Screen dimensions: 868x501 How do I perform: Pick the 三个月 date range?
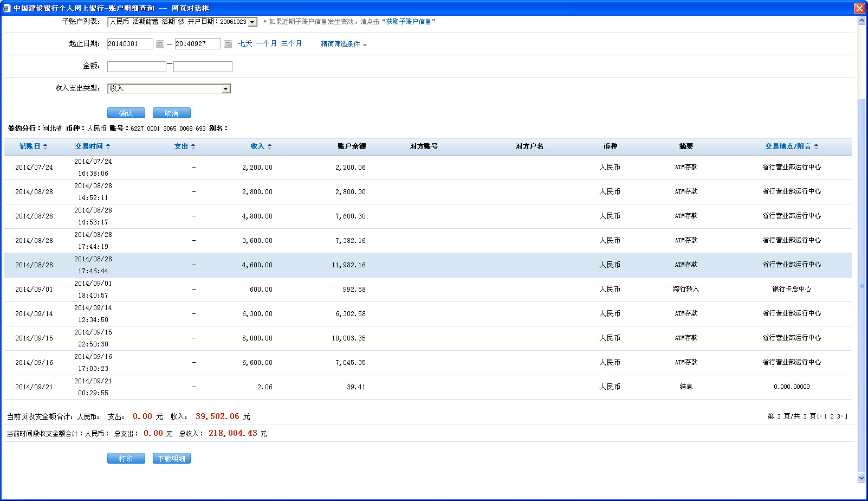tap(291, 44)
